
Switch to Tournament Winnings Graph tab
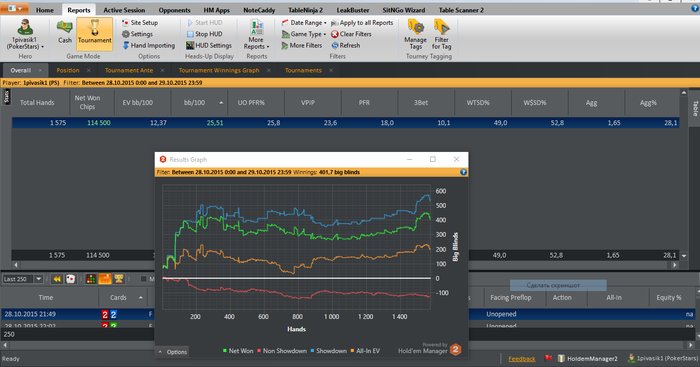point(219,70)
